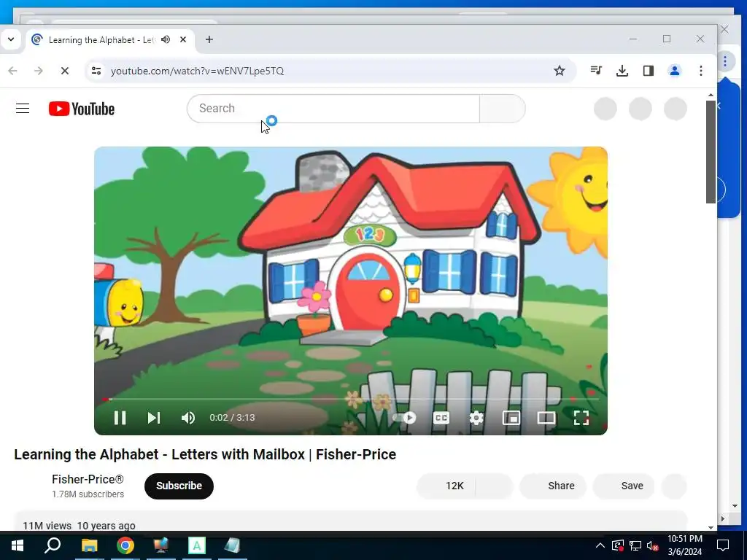This screenshot has width=747, height=560.
Task: Share this video
Action: click(553, 486)
